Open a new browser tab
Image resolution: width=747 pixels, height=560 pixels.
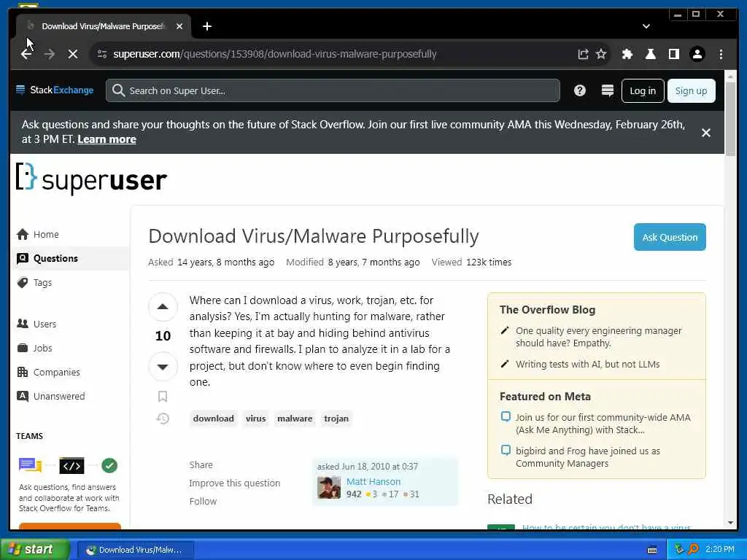click(206, 27)
